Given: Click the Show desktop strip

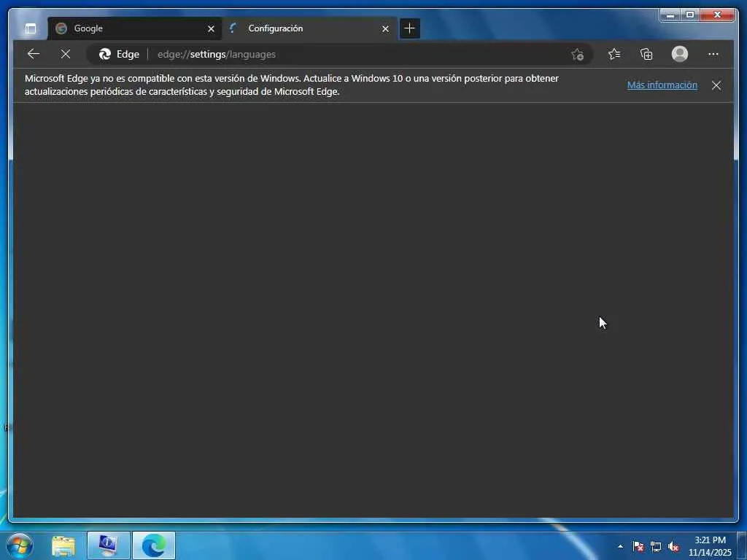Looking at the screenshot, I should 742,545.
